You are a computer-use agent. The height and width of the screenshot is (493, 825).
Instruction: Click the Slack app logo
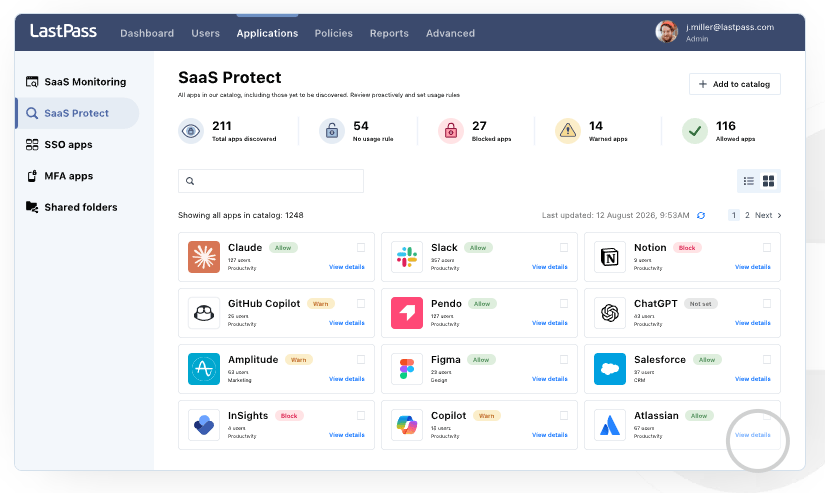coord(407,257)
